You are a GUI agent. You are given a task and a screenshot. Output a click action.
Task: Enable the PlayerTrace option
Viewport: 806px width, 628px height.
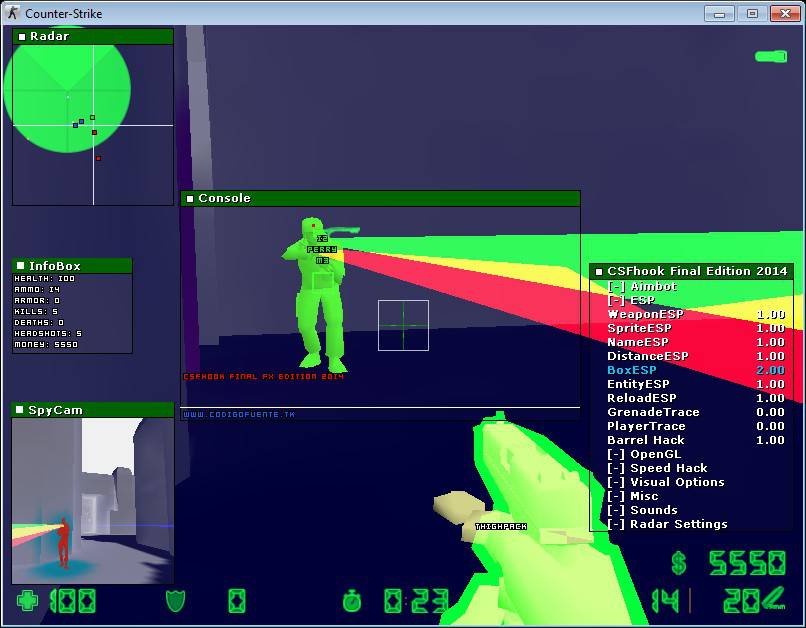pyautogui.click(x=646, y=426)
